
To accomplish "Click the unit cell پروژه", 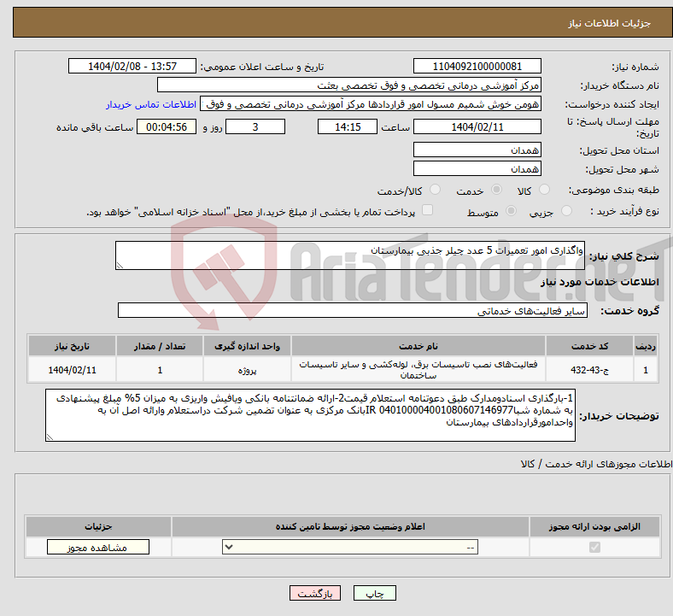I will tap(247, 370).
